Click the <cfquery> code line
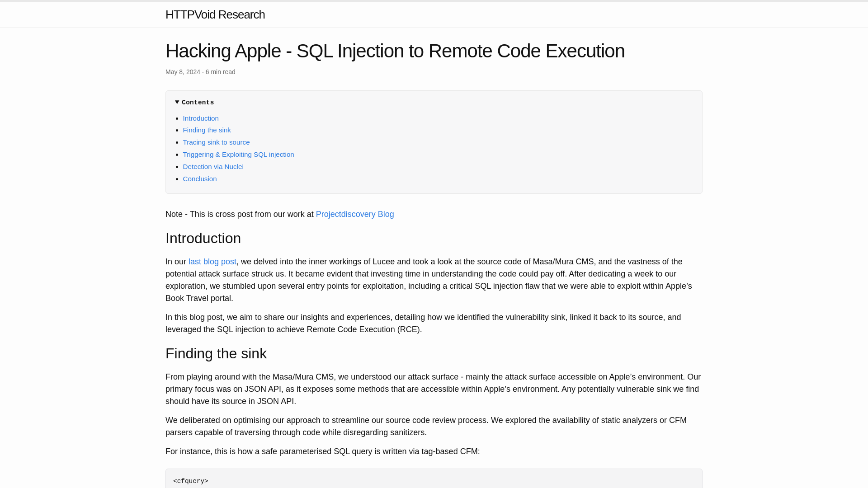Viewport: 868px width, 488px height. pos(190,481)
